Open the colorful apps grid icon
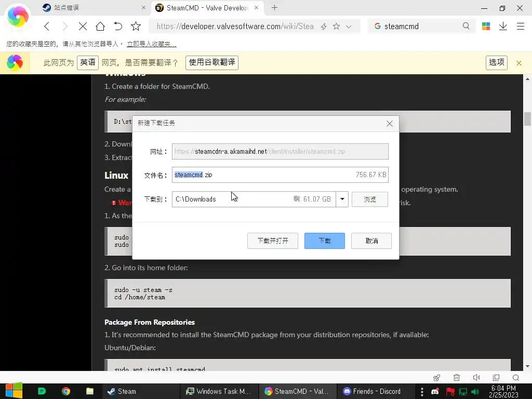Viewport: 532px width, 399px height. [486, 26]
